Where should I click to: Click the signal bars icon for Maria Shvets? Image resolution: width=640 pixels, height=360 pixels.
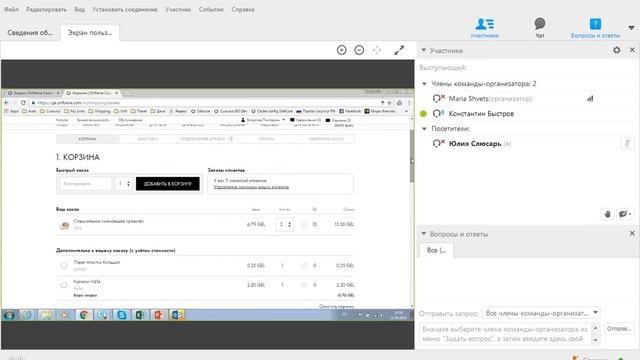[x=590, y=98]
